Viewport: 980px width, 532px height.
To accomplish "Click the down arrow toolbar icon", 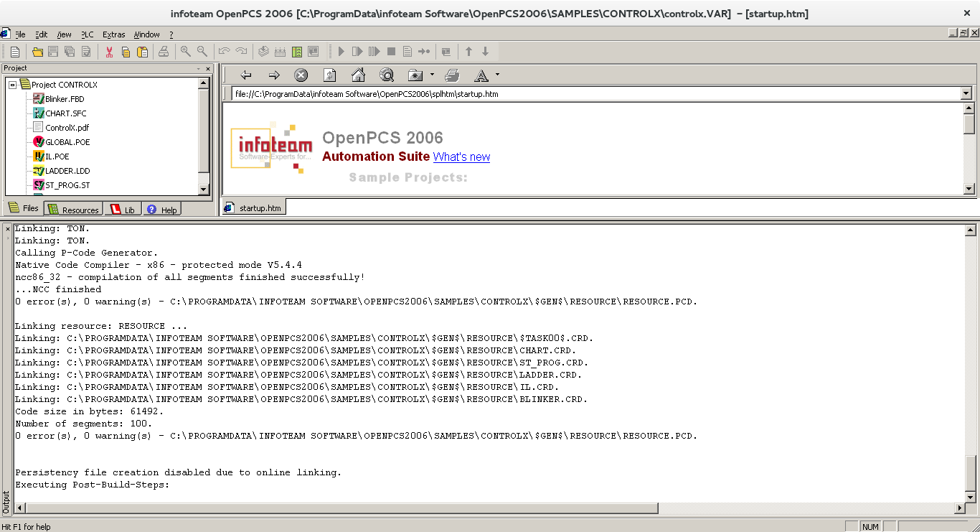I will [x=485, y=52].
